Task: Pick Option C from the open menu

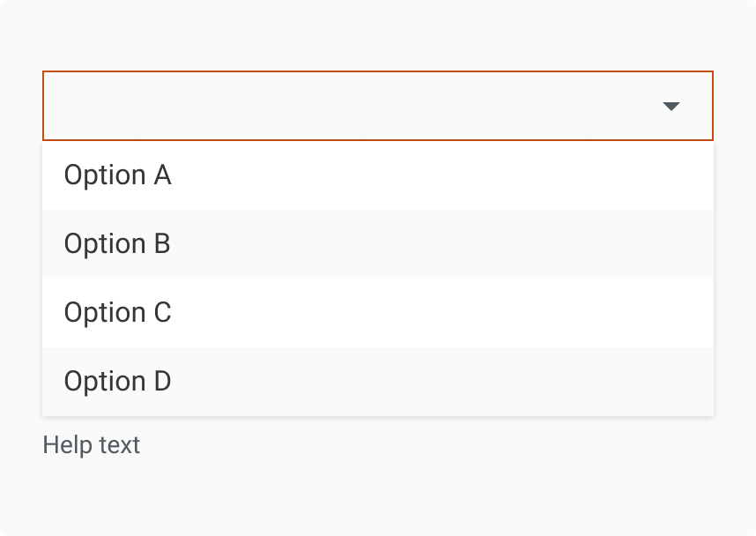Action: coord(117,313)
